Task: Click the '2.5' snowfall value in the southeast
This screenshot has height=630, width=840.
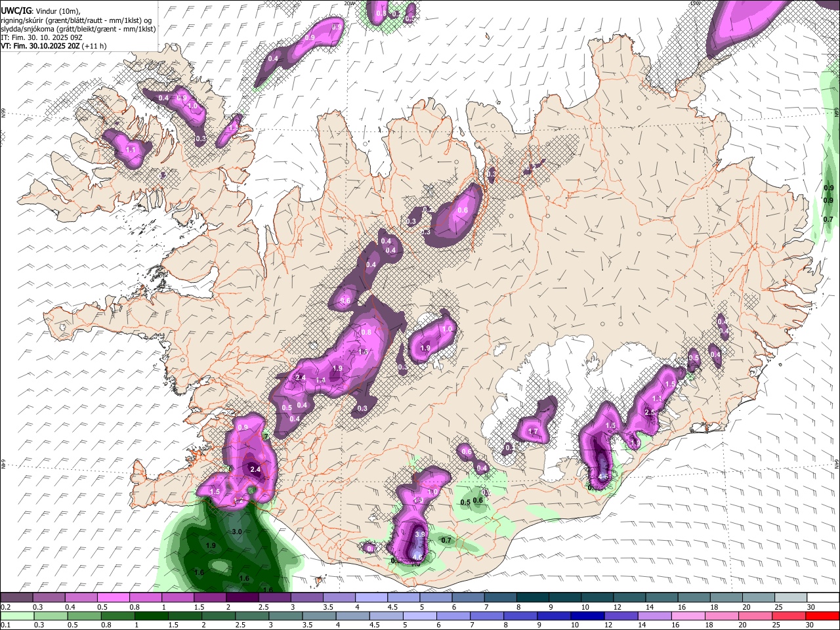Action: point(650,412)
